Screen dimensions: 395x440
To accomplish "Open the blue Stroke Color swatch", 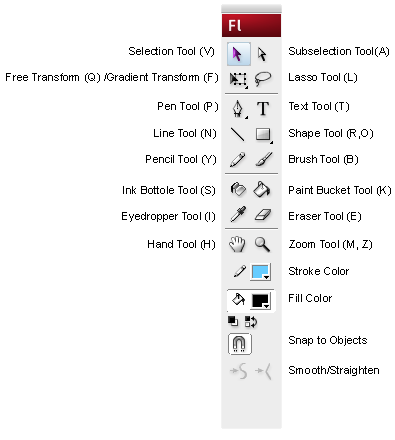I will (260, 272).
